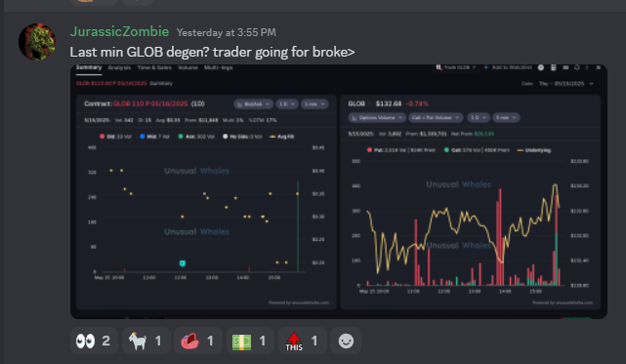This screenshot has width=626, height=364.
Task: Toggle the Put volume legend entry
Action: 400,150
